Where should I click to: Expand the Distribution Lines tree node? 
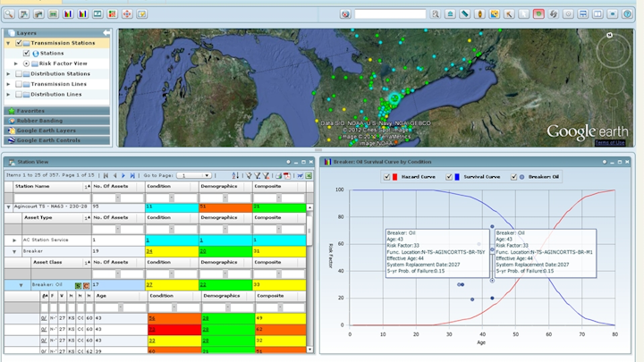click(8, 95)
